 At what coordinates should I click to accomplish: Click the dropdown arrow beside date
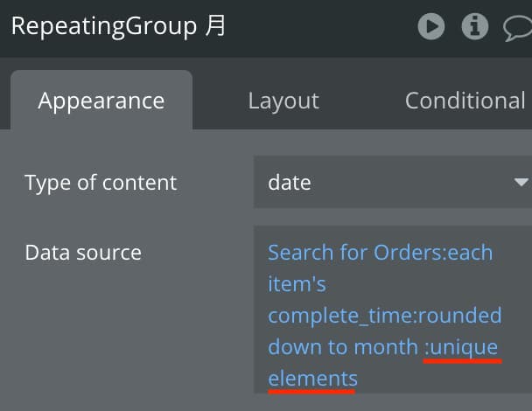pos(521,182)
